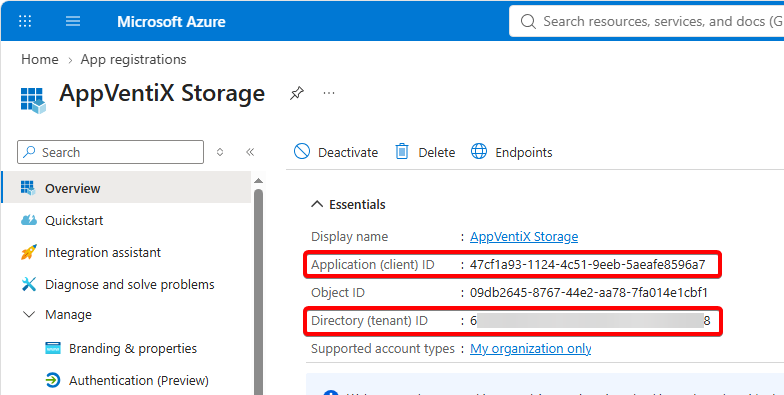This screenshot has width=784, height=395.
Task: Open Quickstart in the sidebar
Action: click(74, 220)
